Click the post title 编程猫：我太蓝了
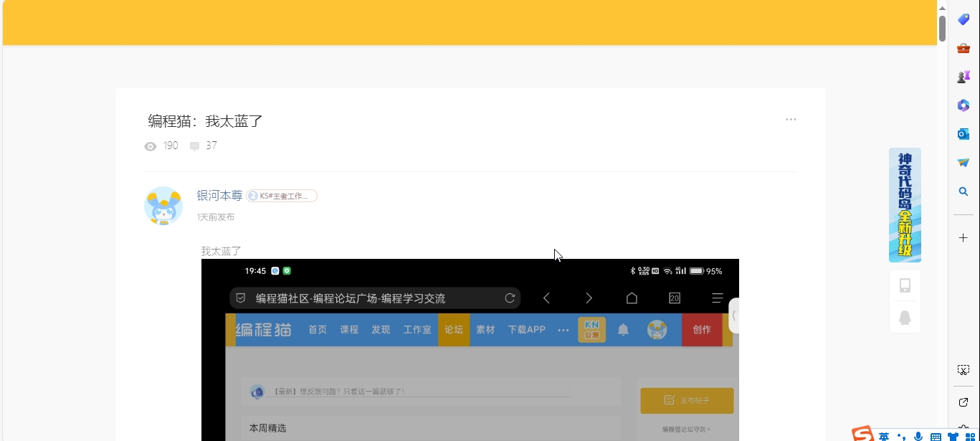The image size is (980, 441). pyautogui.click(x=206, y=120)
